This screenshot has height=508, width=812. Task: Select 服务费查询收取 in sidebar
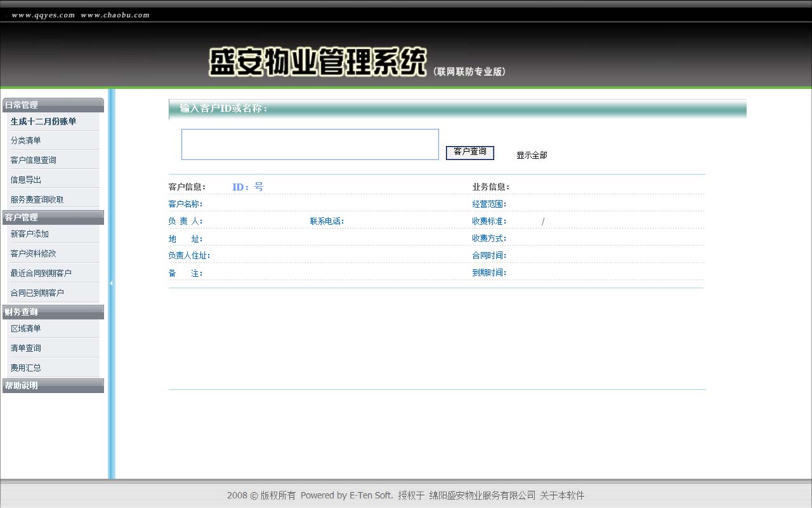point(37,199)
